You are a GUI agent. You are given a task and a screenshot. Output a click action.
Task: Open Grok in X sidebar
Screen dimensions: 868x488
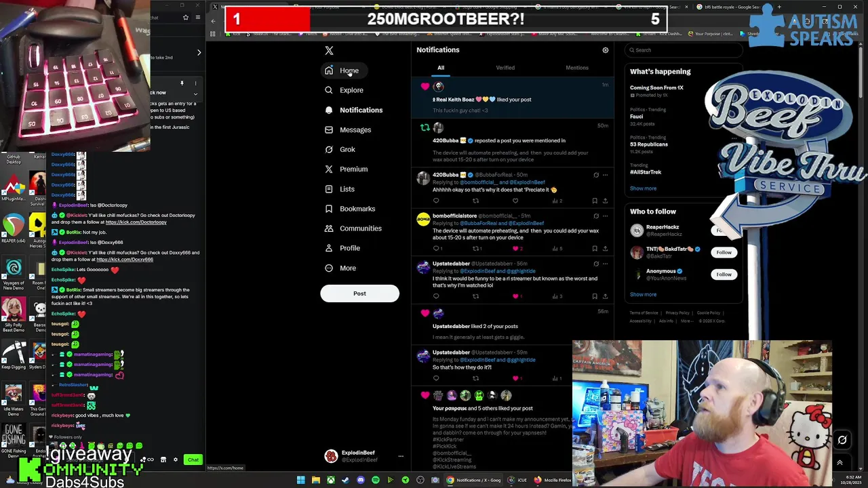(x=340, y=149)
